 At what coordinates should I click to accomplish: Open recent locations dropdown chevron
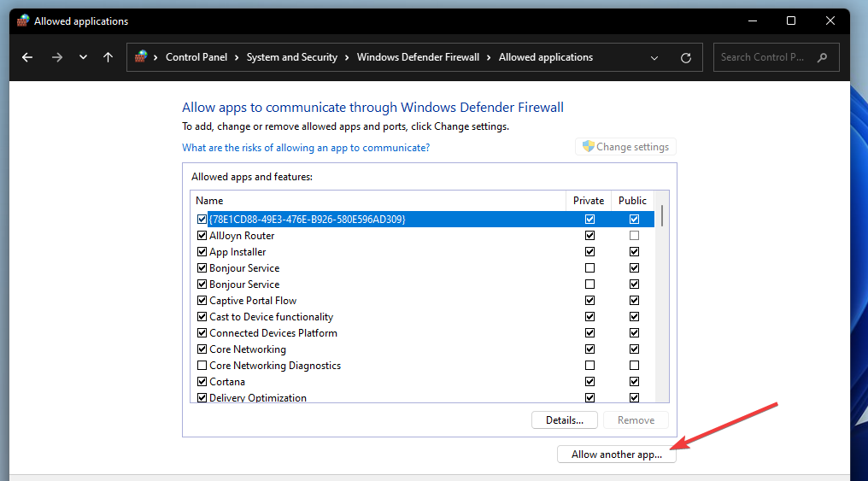(83, 57)
